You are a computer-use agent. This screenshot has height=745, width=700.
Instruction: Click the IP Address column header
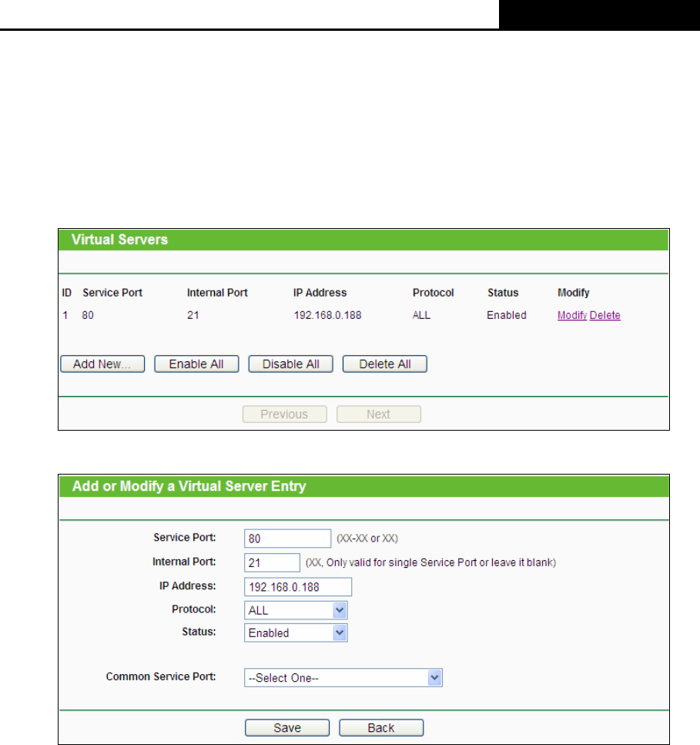(x=320, y=293)
